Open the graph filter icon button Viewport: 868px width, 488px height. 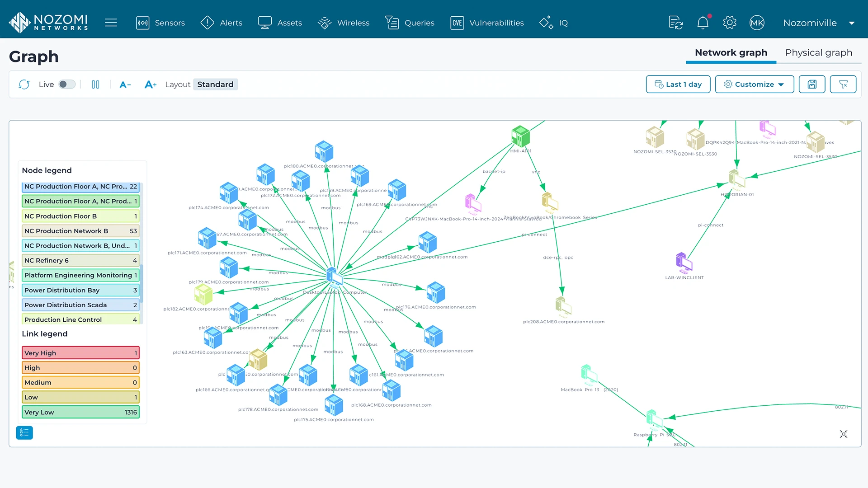[x=843, y=84]
